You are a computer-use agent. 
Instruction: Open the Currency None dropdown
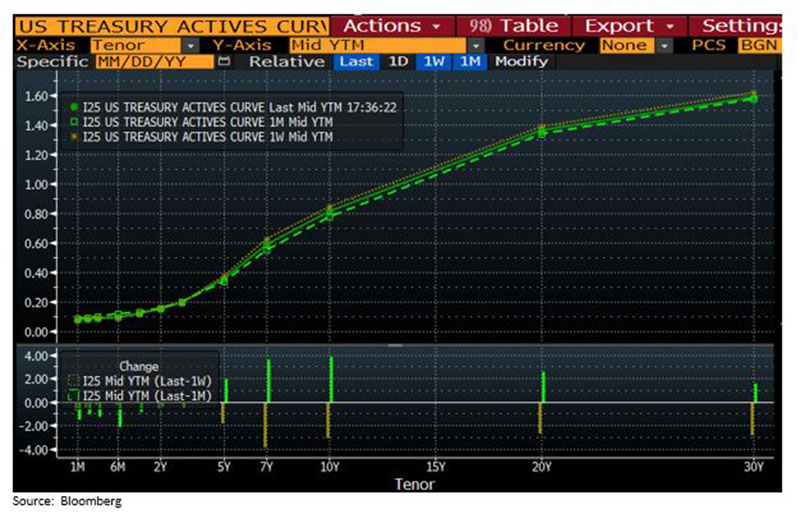(665, 45)
